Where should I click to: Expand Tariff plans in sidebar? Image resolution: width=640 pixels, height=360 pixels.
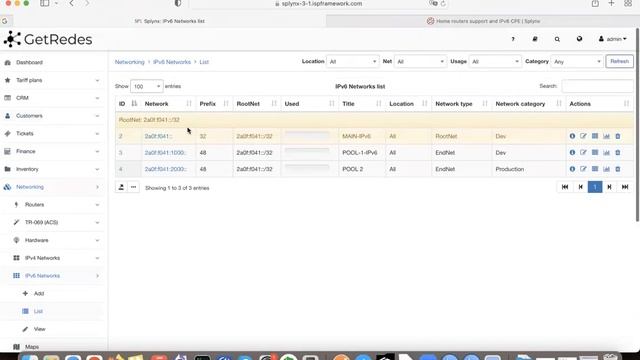point(52,80)
